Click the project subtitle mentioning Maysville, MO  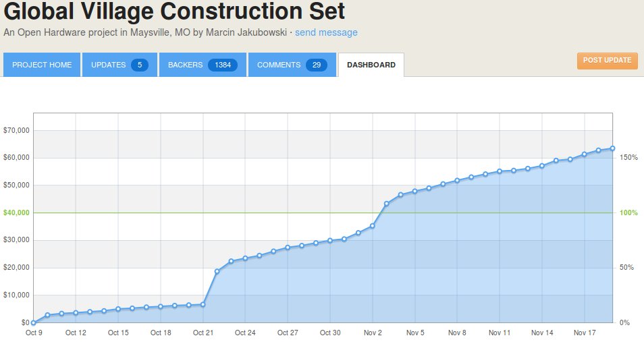pyautogui.click(x=145, y=32)
